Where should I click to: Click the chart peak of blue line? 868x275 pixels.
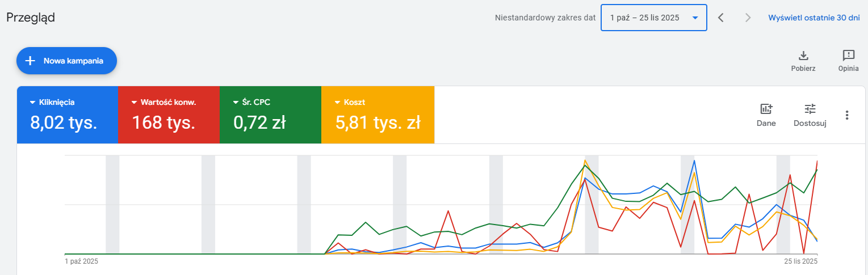pyautogui.click(x=694, y=161)
